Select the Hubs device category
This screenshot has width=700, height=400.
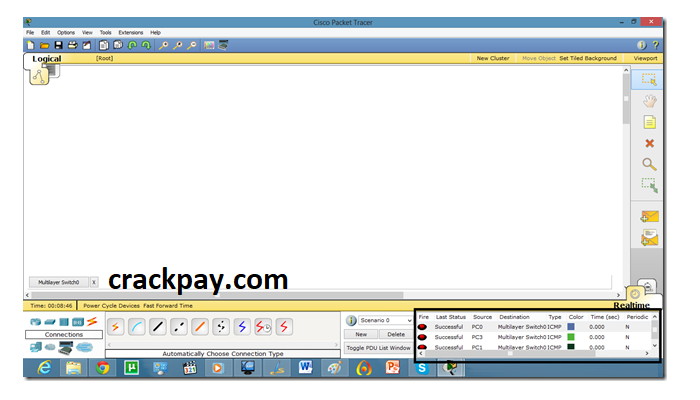tap(64, 322)
